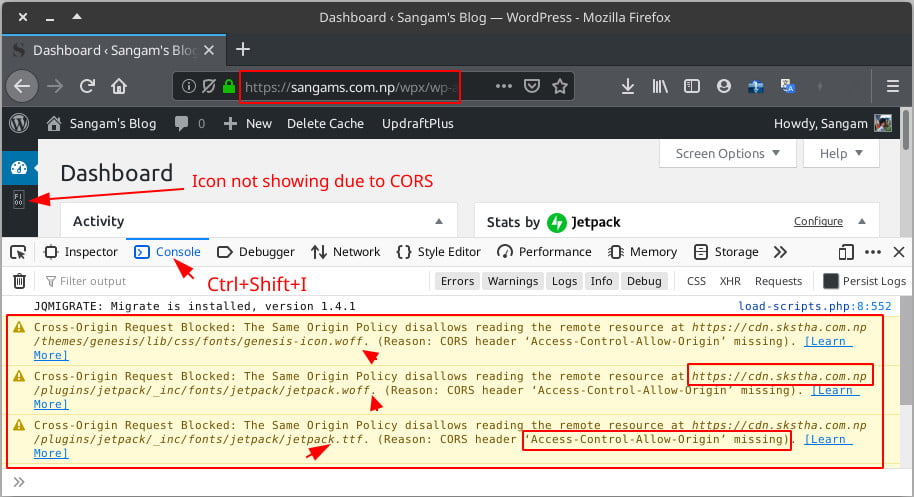Open the Library books icon
The image size is (914, 497).
click(660, 87)
